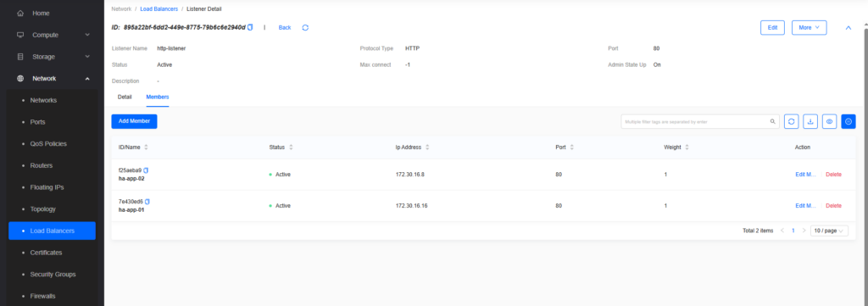Screen dimensions: 868x306
Task: Click the Compute monitor icon
Action: [x=20, y=35]
